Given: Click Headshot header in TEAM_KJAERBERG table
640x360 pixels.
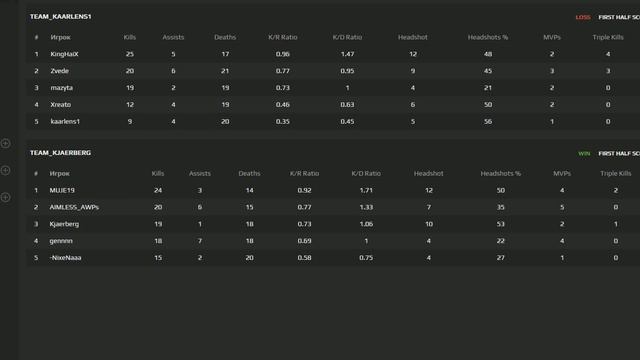Looking at the screenshot, I should click(x=429, y=173).
